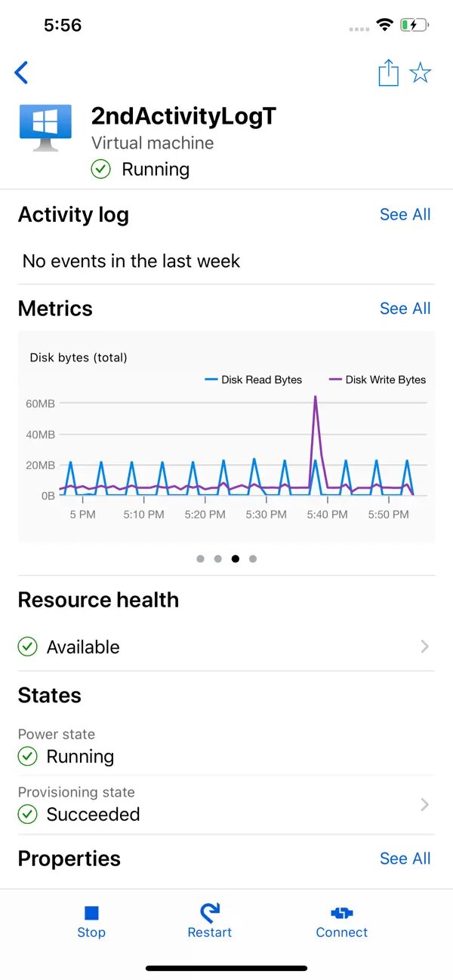Image resolution: width=453 pixels, height=980 pixels.
Task: Tap the Connect plug icon
Action: coord(342,914)
